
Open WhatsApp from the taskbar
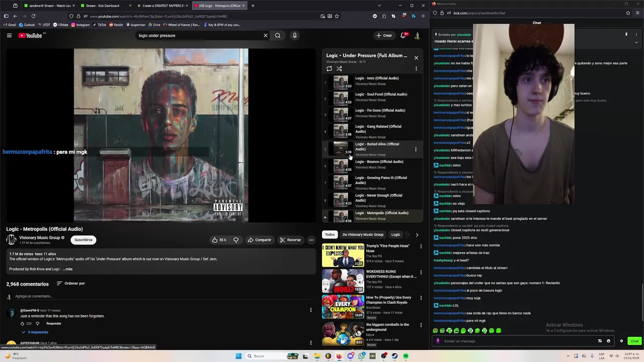tap(362, 356)
